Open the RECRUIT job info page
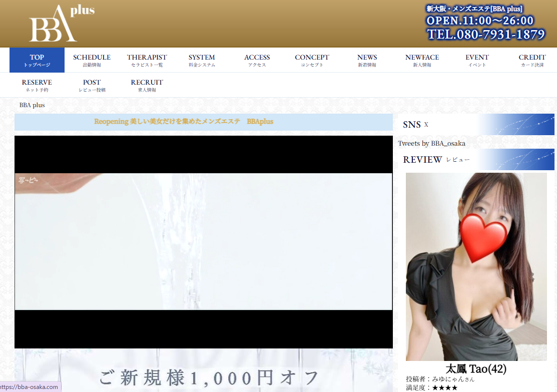The width and height of the screenshot is (557, 392). [147, 85]
